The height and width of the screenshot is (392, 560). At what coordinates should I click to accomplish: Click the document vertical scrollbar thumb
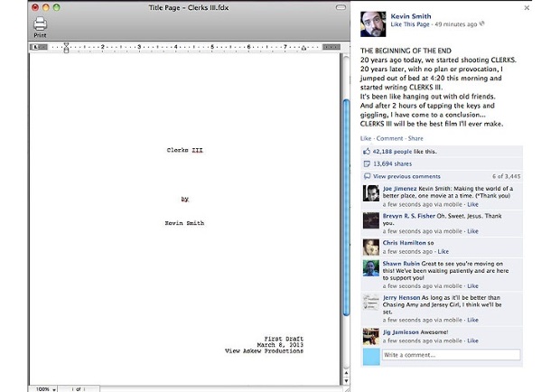pyautogui.click(x=346, y=207)
